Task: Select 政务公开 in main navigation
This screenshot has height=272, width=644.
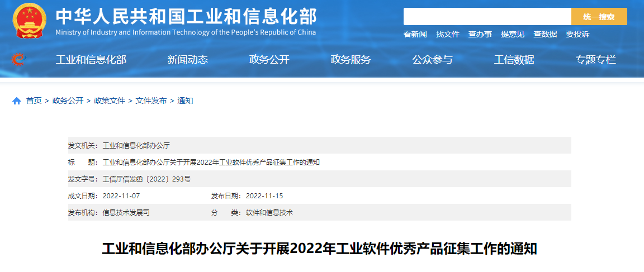Action: [x=269, y=60]
